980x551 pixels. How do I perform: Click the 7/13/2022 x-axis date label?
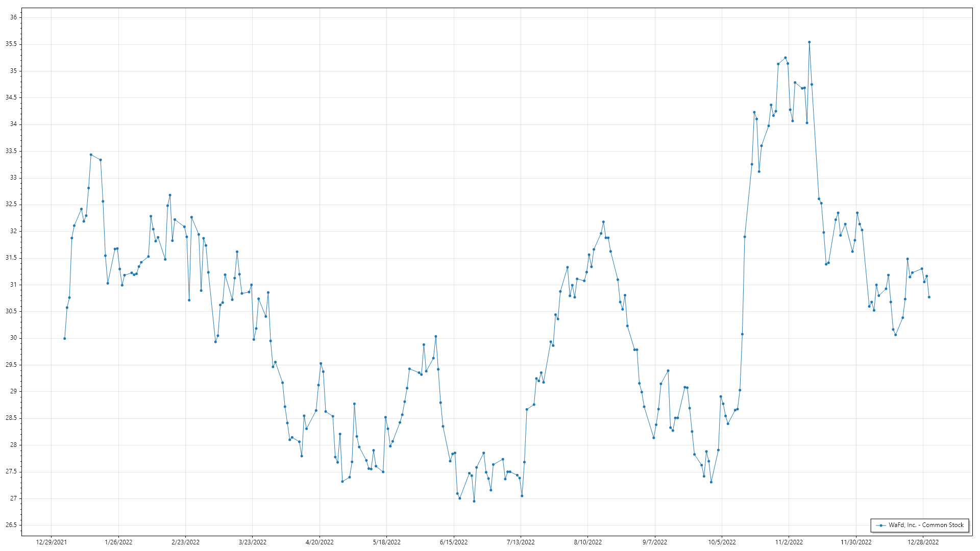521,542
